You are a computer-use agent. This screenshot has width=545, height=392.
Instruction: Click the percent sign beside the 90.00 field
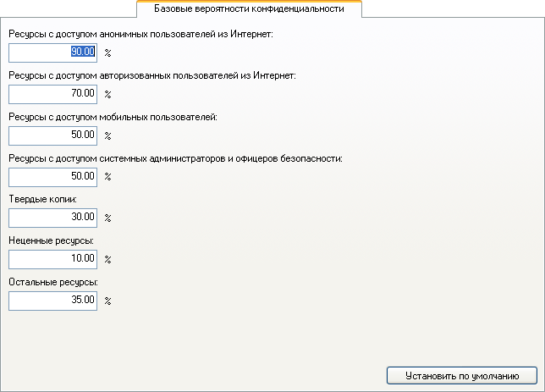107,52
